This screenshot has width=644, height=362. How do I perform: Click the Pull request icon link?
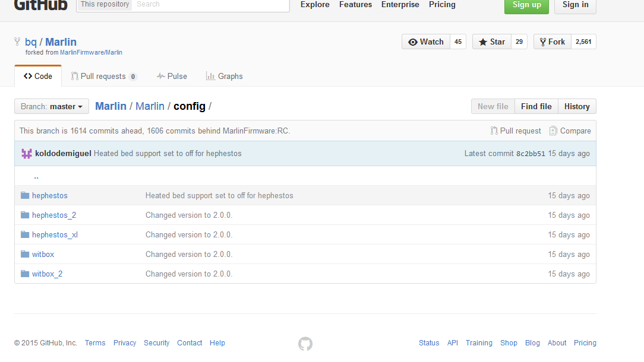point(494,131)
